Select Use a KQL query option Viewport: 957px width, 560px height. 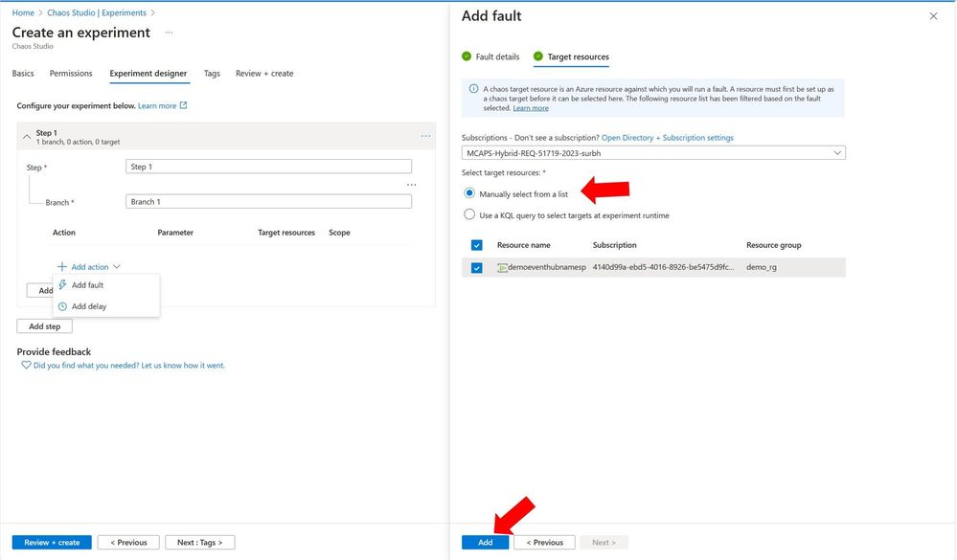468,214
